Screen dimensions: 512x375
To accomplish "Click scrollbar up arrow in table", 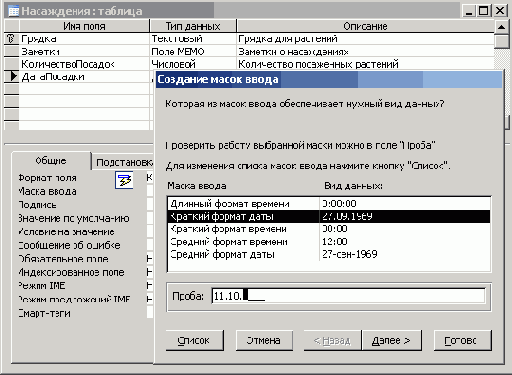I will pyautogui.click(x=501, y=27).
